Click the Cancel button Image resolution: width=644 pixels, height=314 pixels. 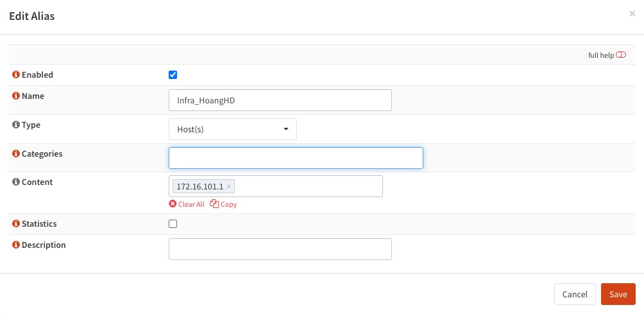(x=575, y=294)
